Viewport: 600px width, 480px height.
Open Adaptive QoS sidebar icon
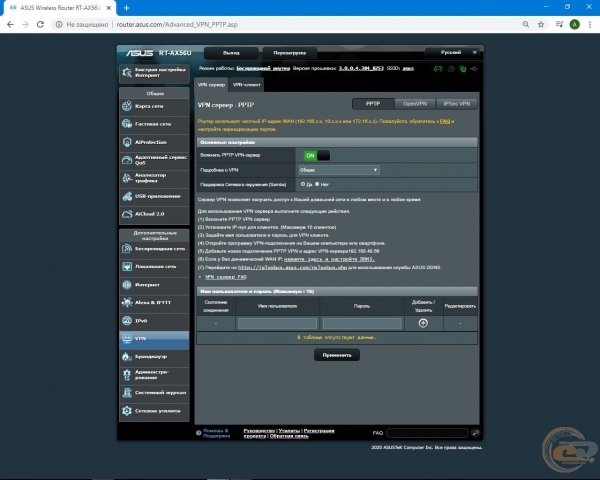coord(127,160)
